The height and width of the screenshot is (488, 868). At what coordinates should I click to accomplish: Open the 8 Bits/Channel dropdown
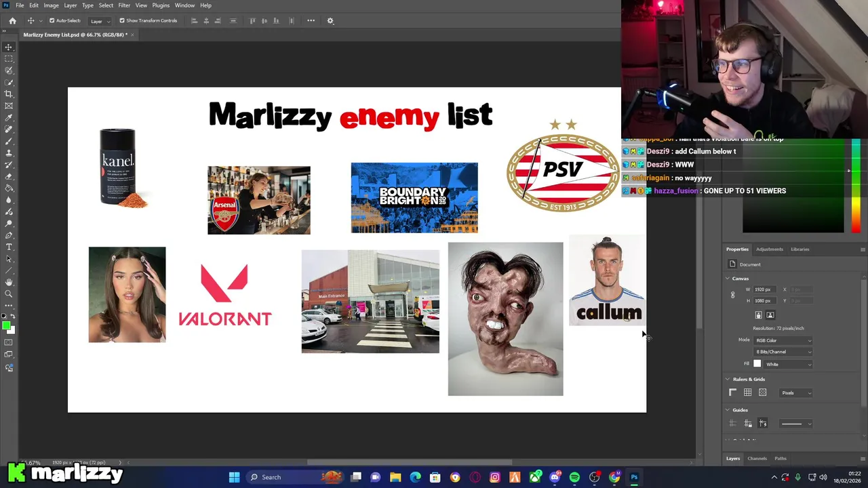pos(783,352)
